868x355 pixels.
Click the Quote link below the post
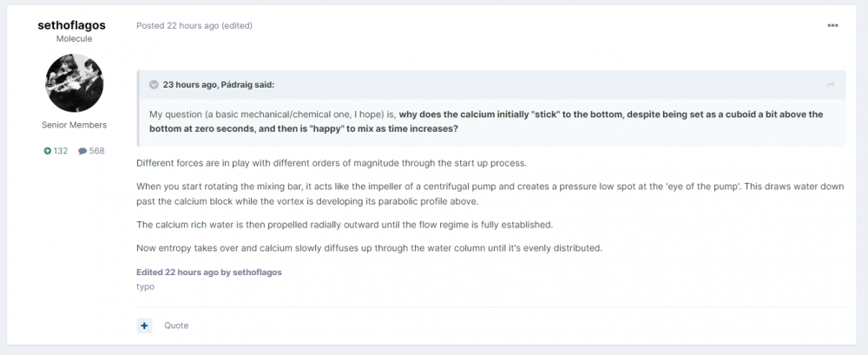[176, 325]
